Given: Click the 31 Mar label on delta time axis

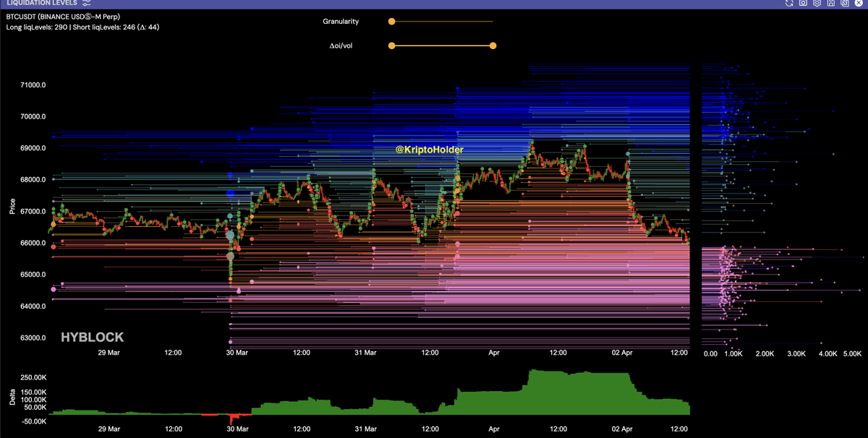Looking at the screenshot, I should (x=365, y=430).
